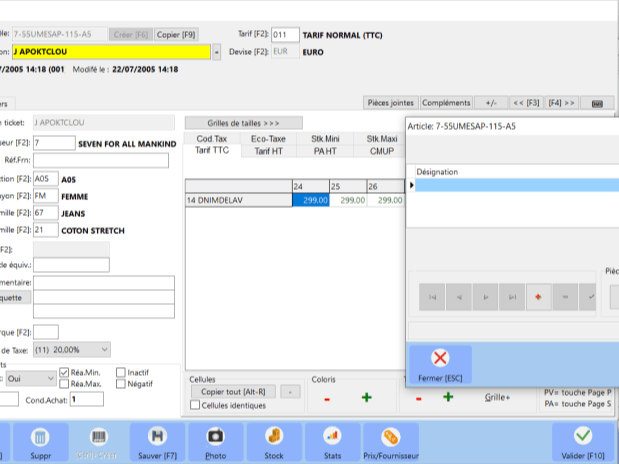
Task: Click the Réf.Frn input field
Action: pyautogui.click(x=101, y=160)
